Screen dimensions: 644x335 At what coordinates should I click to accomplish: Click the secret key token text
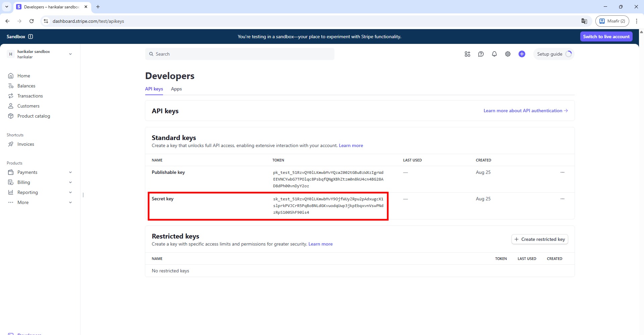point(328,205)
